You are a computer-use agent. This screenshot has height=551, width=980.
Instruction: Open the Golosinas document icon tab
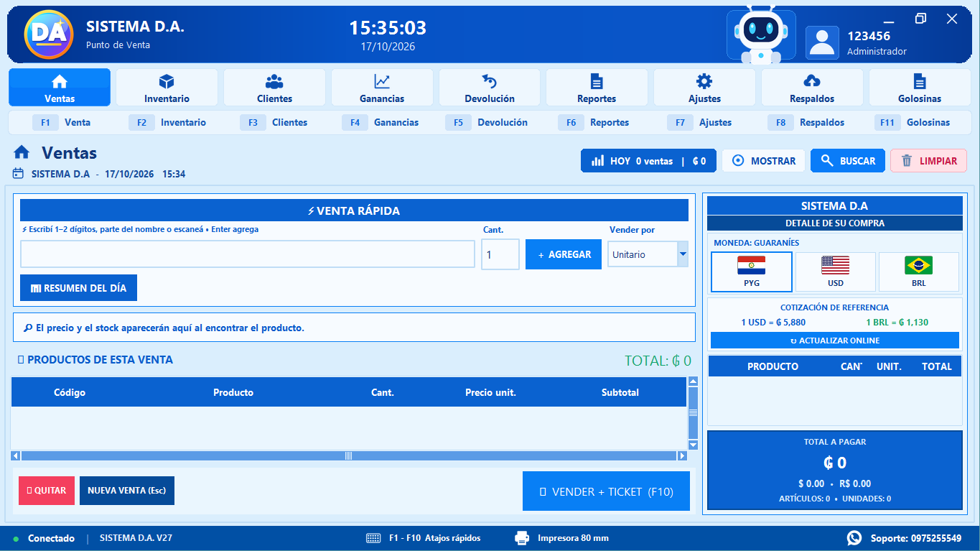coord(920,88)
